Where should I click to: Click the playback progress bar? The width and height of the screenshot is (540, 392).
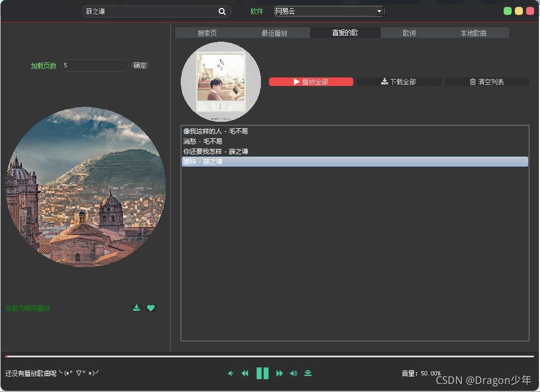click(267, 356)
